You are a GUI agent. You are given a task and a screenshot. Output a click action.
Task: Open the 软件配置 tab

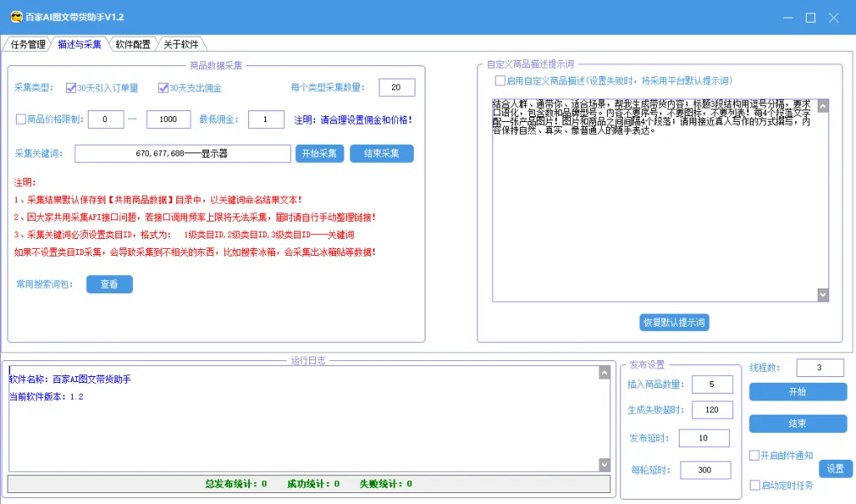(x=133, y=44)
